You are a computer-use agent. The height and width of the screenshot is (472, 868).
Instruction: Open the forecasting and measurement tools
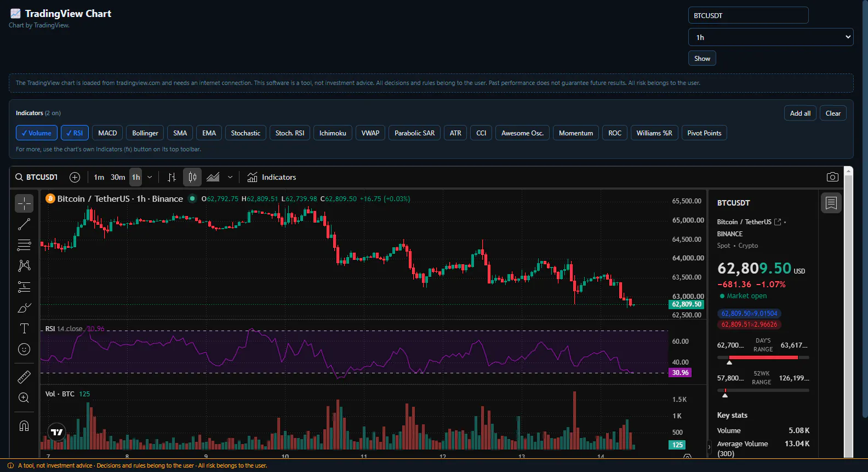24,287
